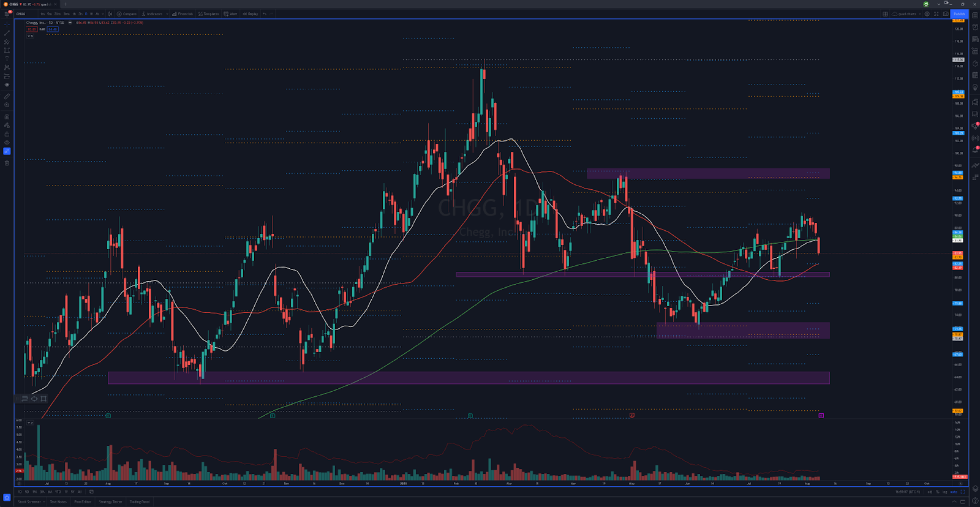Image resolution: width=980 pixels, height=507 pixels.
Task: Create a new Alert
Action: (231, 13)
